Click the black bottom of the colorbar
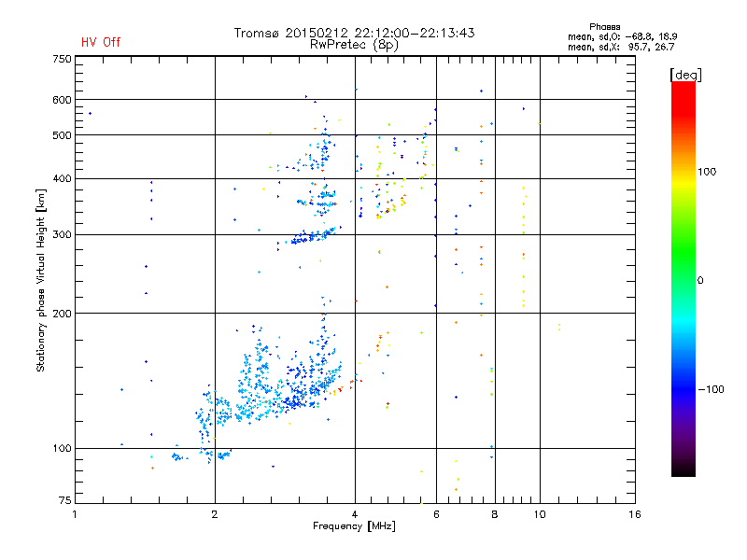This screenshot has height=560, width=747. click(x=684, y=469)
